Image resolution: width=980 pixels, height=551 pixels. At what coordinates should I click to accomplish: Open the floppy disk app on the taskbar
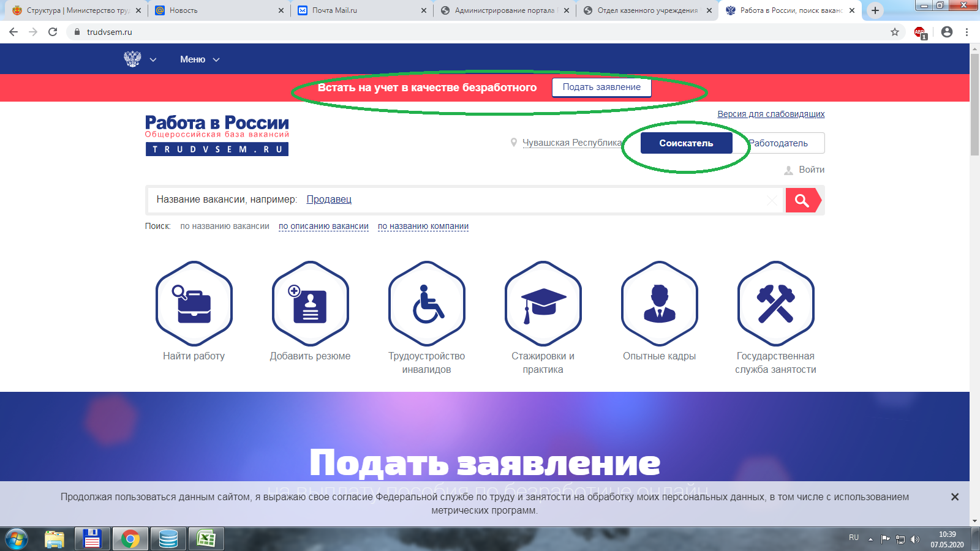point(92,539)
